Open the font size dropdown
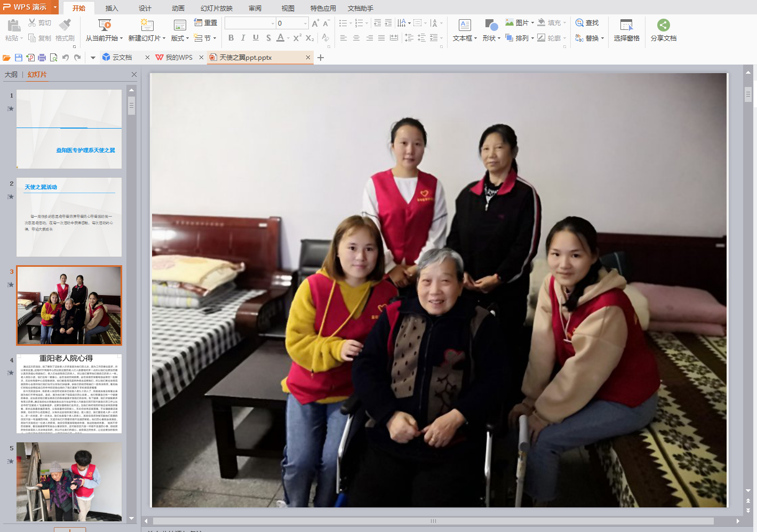The width and height of the screenshot is (757, 532). (305, 23)
